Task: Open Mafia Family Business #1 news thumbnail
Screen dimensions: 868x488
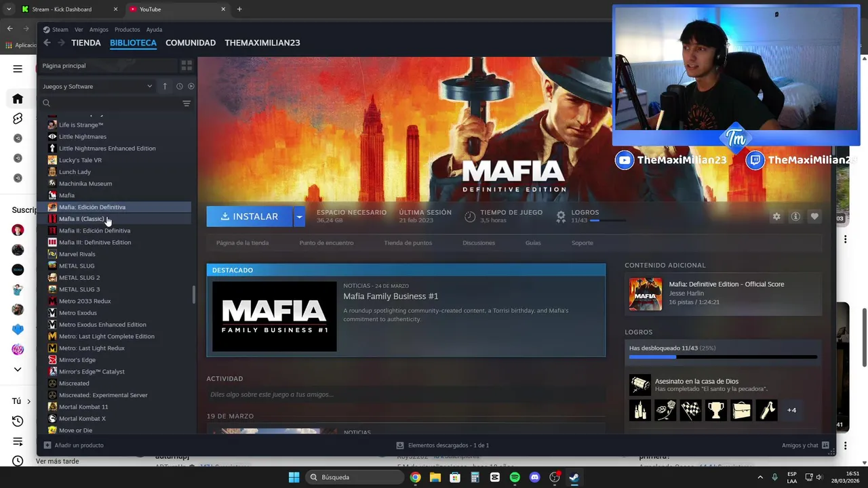Action: pyautogui.click(x=274, y=317)
